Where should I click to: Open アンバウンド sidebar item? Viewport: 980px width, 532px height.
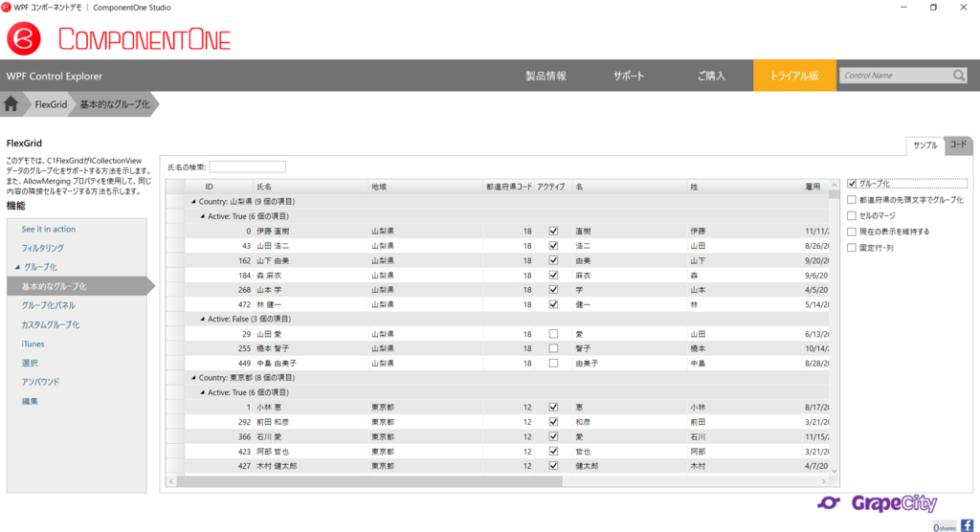[x=40, y=382]
